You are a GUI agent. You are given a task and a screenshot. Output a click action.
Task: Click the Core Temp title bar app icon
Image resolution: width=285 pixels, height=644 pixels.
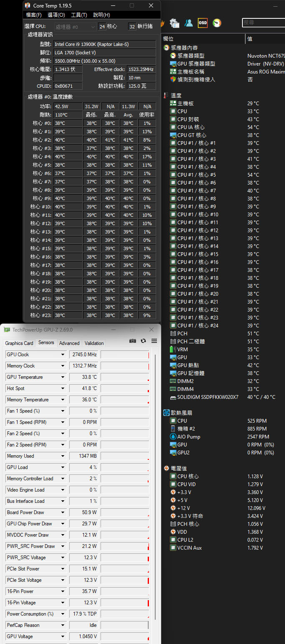coord(28,6)
